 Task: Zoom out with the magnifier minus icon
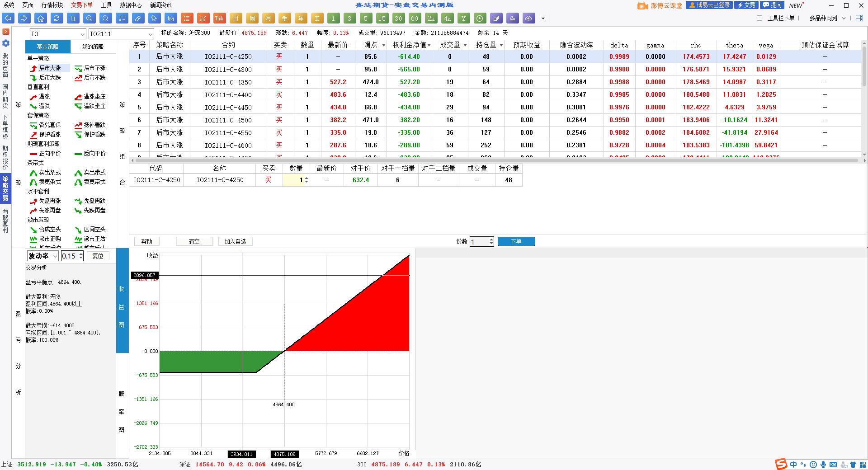click(x=106, y=19)
